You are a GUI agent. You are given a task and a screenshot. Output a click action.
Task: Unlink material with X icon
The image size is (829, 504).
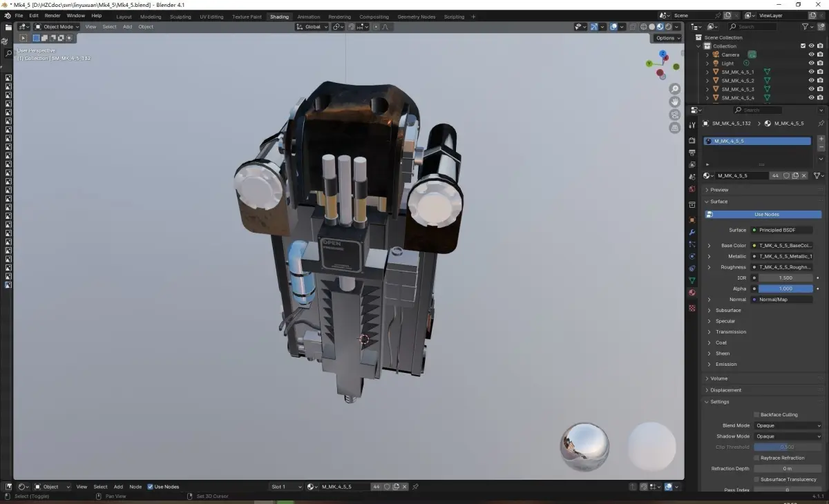[803, 176]
